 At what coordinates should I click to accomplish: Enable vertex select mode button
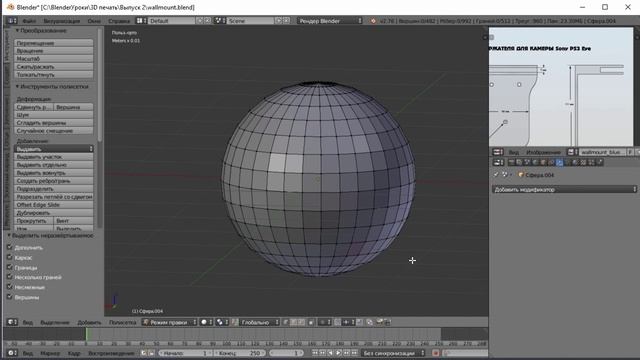tap(286, 322)
